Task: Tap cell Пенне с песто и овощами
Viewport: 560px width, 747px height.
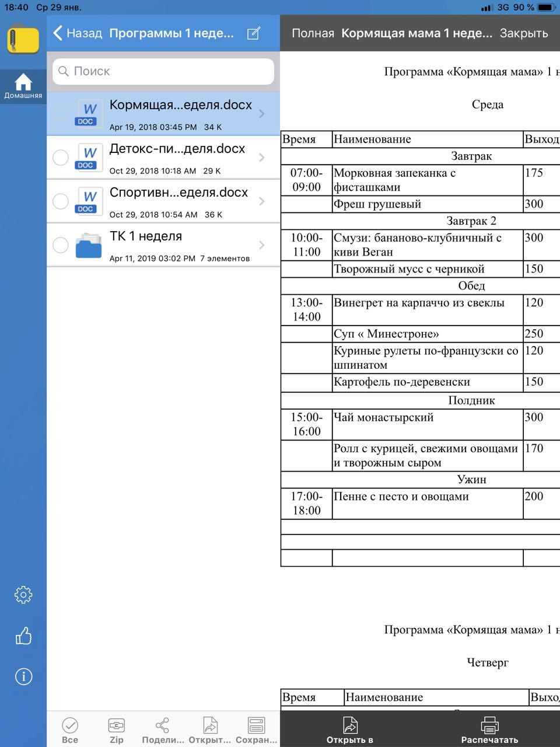Action: tap(428, 504)
